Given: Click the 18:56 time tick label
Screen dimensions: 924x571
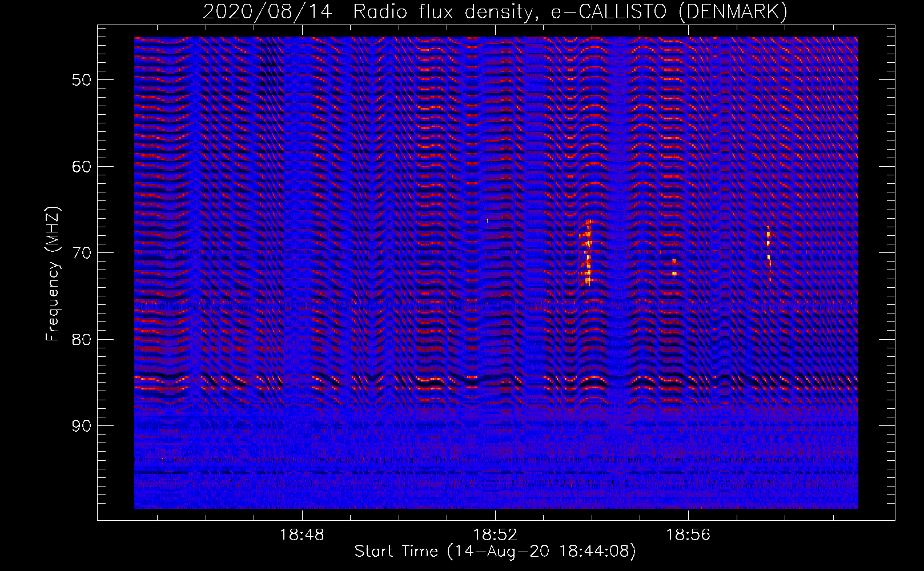Looking at the screenshot, I should (x=688, y=535).
